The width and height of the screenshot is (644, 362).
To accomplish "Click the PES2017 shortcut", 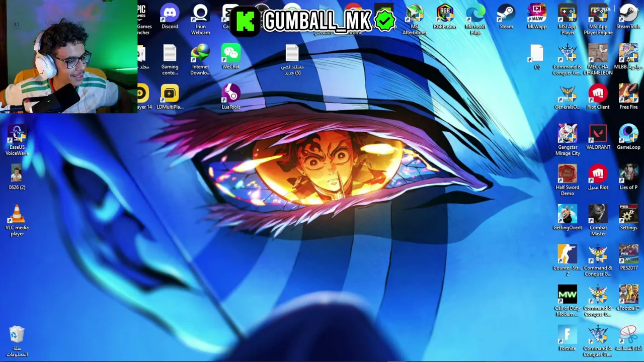I will coord(628,258).
